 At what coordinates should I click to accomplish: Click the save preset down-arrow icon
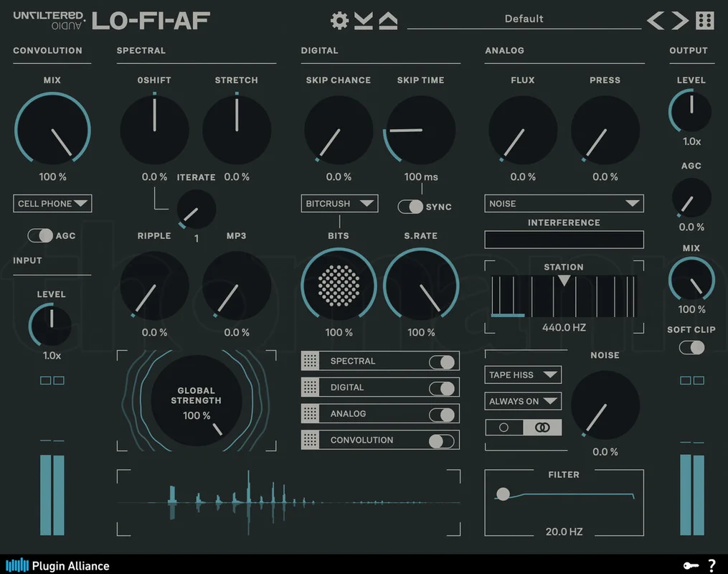pos(363,21)
